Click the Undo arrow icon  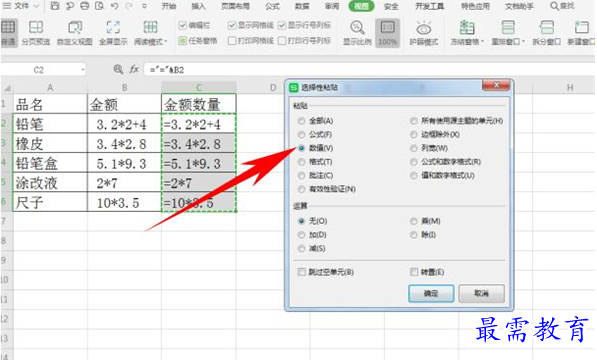click(x=114, y=6)
